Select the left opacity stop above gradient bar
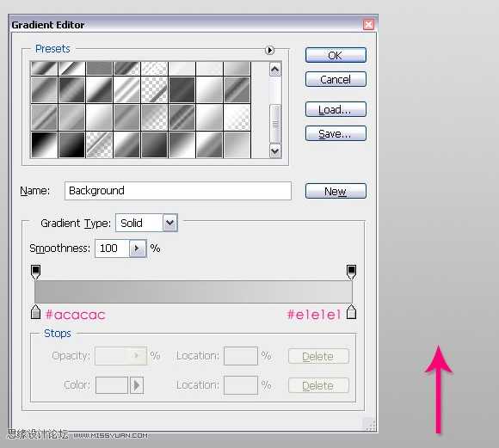 35,272
